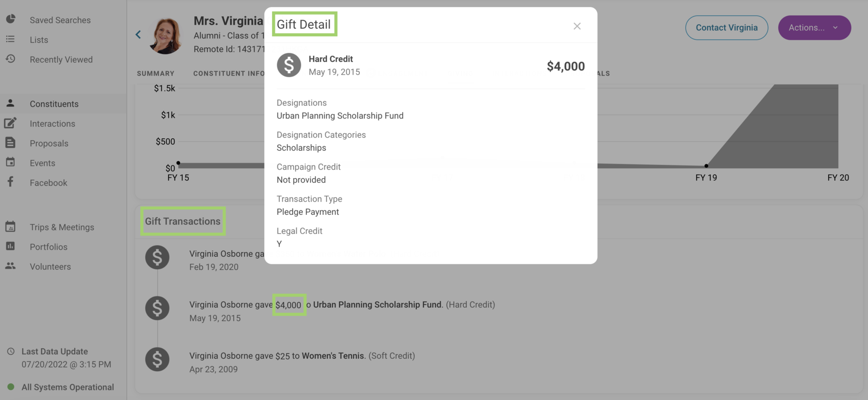
Task: Click the Trips & Meetings calendar icon
Action: click(10, 227)
